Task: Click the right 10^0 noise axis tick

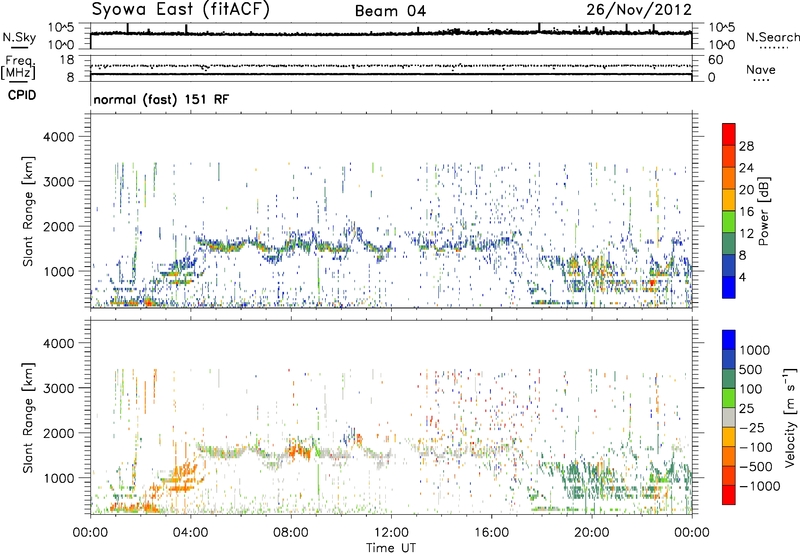Action: [x=722, y=45]
